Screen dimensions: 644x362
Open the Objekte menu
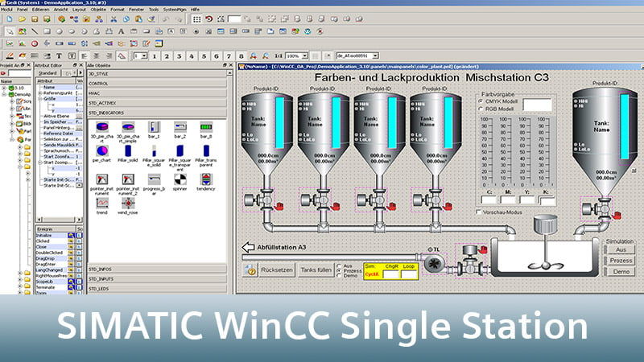pos(98,9)
